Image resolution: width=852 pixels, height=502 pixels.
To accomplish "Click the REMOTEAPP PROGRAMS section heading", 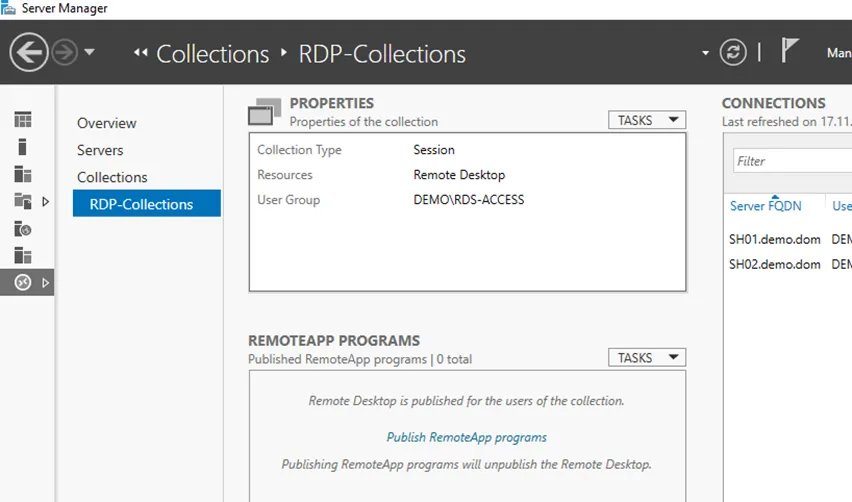I will pyautogui.click(x=334, y=341).
